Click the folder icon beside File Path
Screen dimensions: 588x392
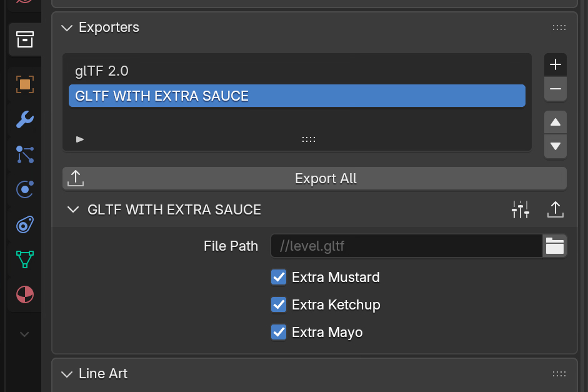[554, 246]
